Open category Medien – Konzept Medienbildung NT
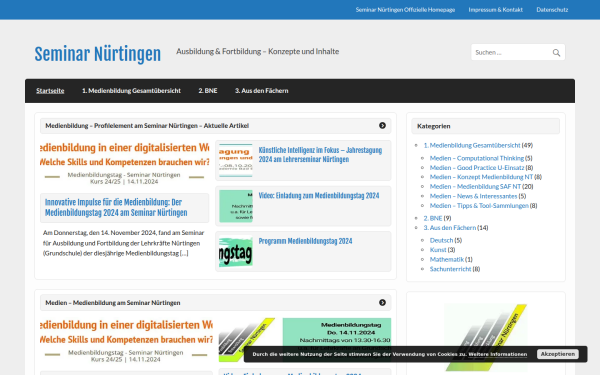600x375 pixels. point(481,177)
